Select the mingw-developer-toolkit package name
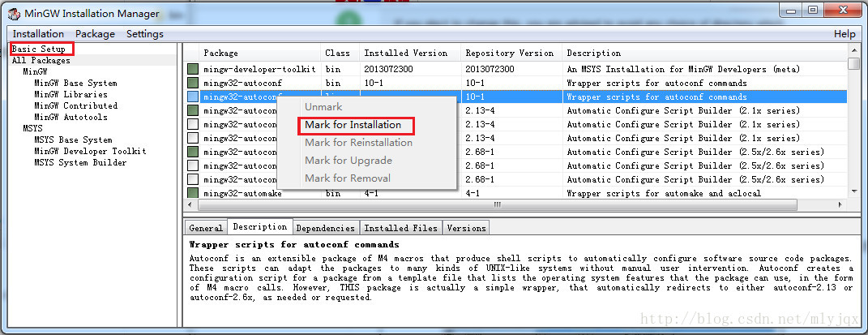Image resolution: width=868 pixels, height=335 pixels. [x=259, y=69]
